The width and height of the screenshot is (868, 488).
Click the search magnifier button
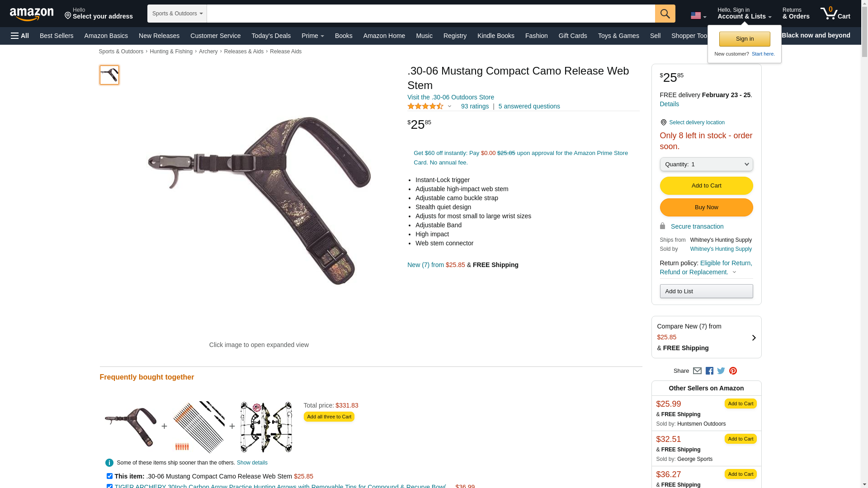[x=665, y=14]
